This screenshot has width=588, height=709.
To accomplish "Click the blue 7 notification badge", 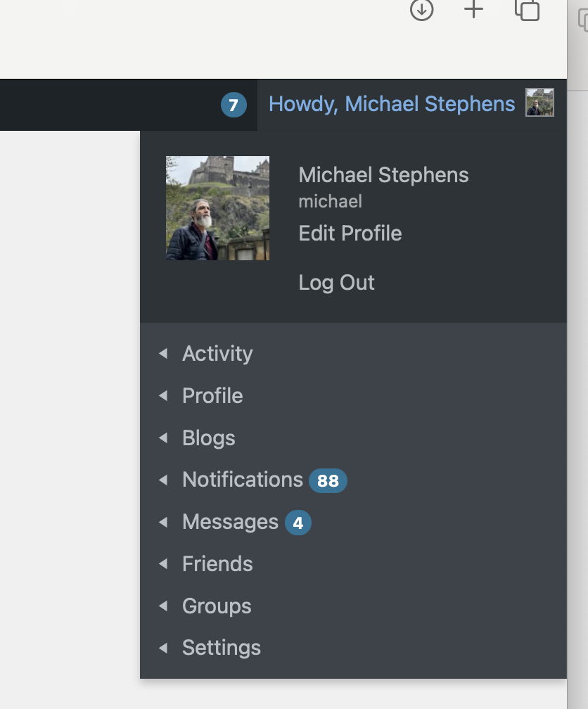I will 234,105.
